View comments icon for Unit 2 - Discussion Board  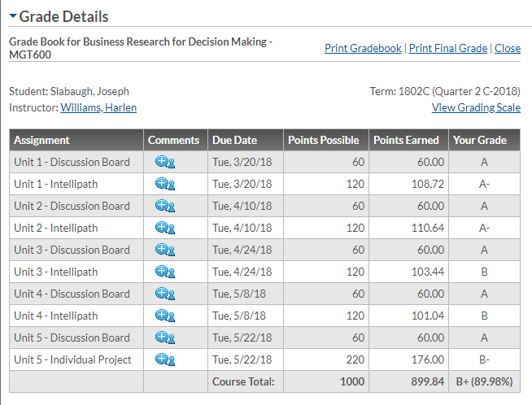click(x=165, y=206)
